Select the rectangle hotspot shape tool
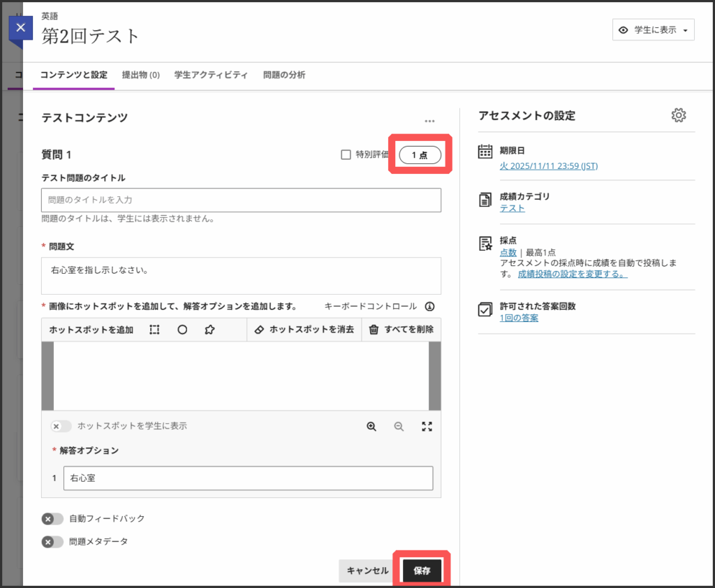Screen dimensions: 715x588 point(154,330)
